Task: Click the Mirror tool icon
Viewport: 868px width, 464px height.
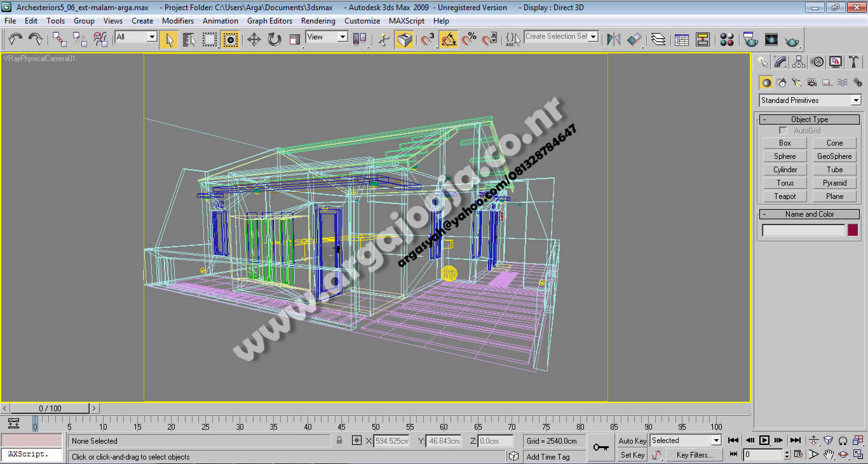Action: pos(613,39)
